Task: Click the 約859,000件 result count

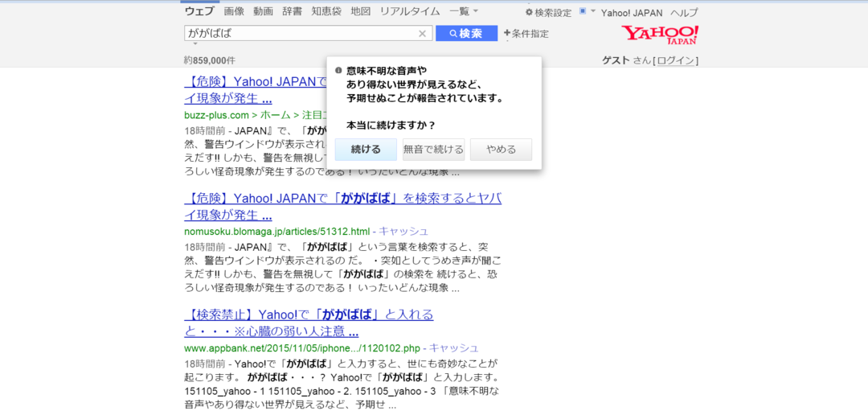Action: click(210, 60)
